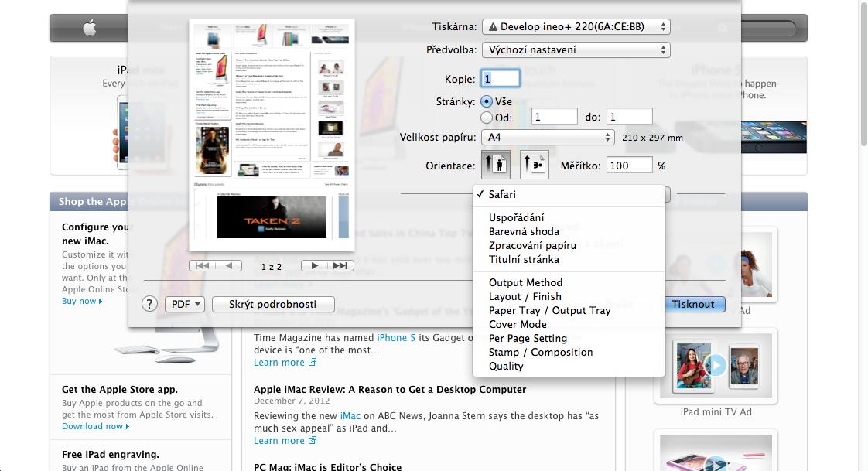This screenshot has height=471, width=868.
Task: Play the iPad mini TV Ad video
Action: 716,365
